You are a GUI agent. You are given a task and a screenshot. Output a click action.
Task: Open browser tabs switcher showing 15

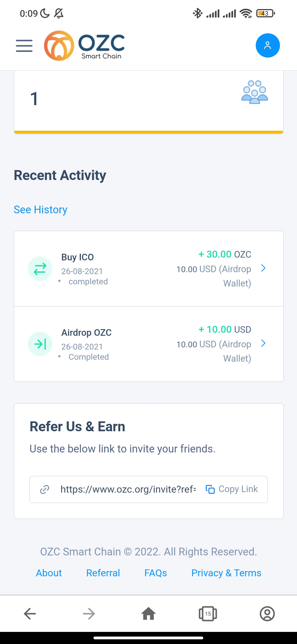coord(208,614)
